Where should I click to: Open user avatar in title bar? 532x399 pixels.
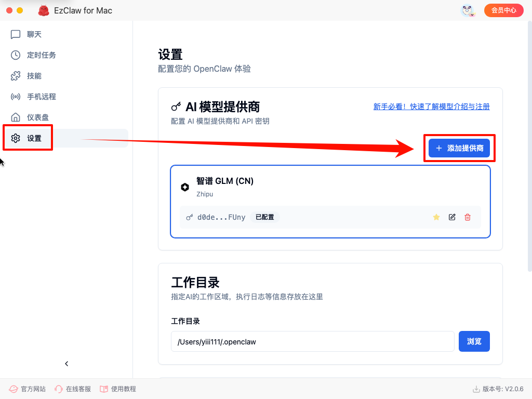coord(468,10)
